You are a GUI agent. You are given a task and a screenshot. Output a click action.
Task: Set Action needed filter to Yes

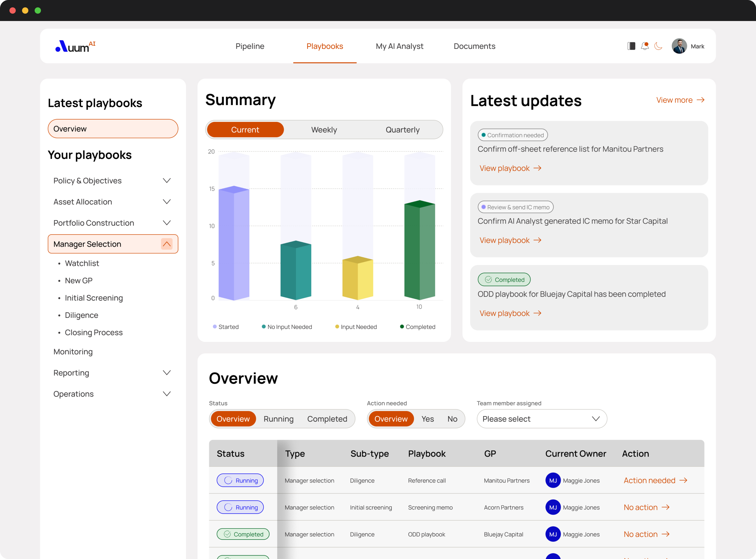427,418
